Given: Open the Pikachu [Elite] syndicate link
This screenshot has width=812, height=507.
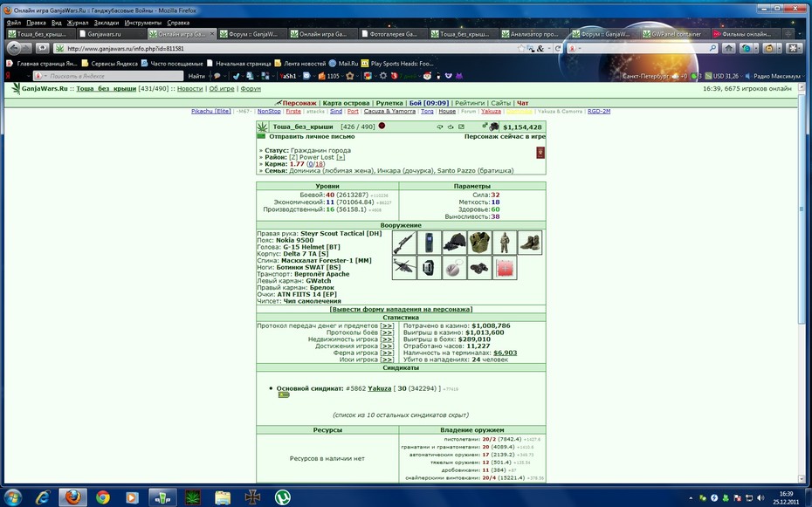Looking at the screenshot, I should tap(210, 111).
